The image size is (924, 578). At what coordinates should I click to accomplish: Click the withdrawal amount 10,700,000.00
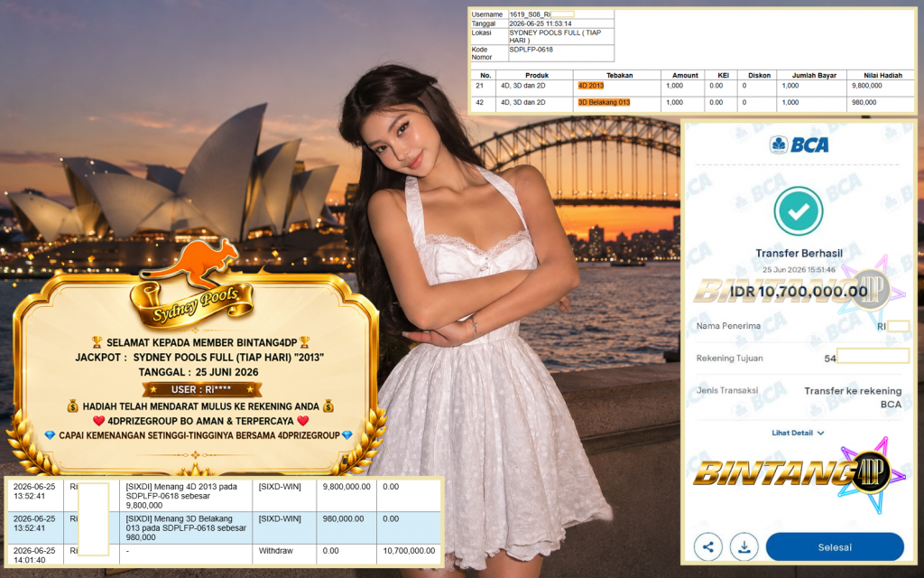(409, 551)
